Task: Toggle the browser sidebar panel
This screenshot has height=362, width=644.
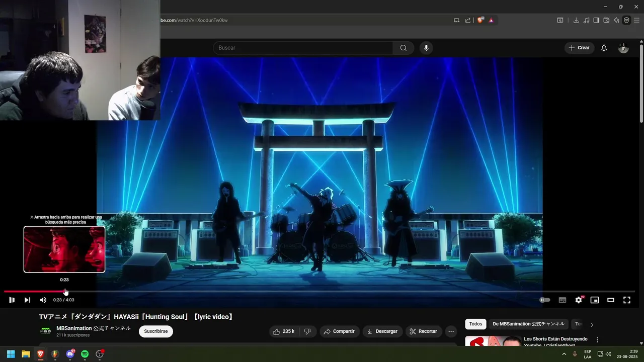Action: 596,20
